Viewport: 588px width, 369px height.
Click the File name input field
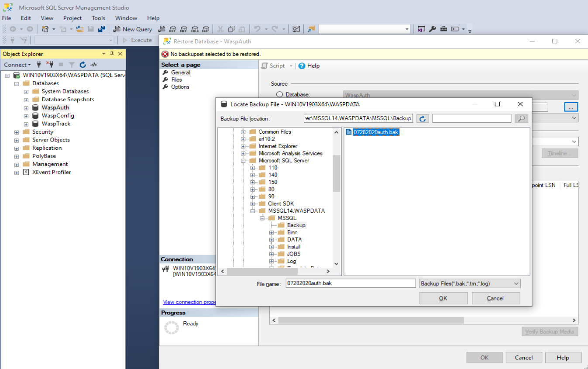351,283
